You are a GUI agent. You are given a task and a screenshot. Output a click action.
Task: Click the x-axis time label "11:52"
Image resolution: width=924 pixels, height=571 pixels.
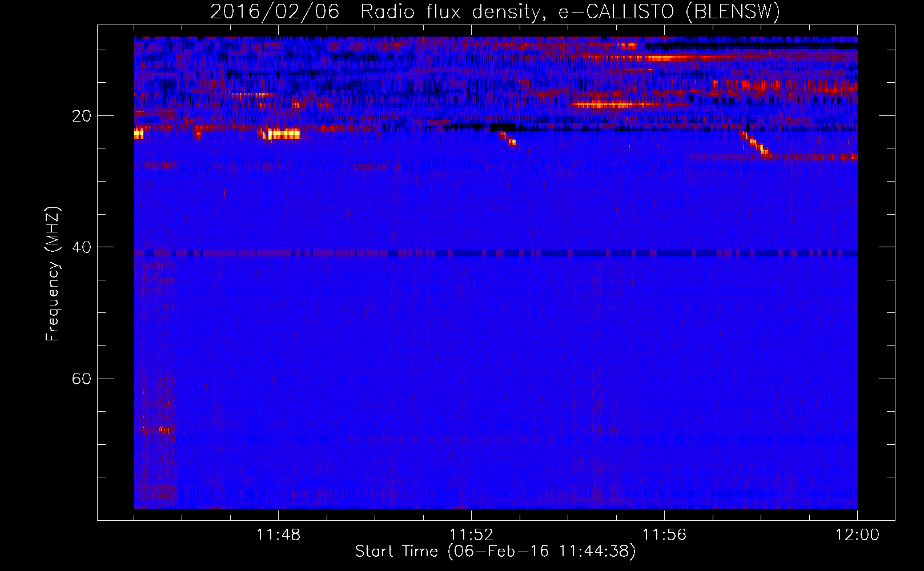(x=471, y=535)
